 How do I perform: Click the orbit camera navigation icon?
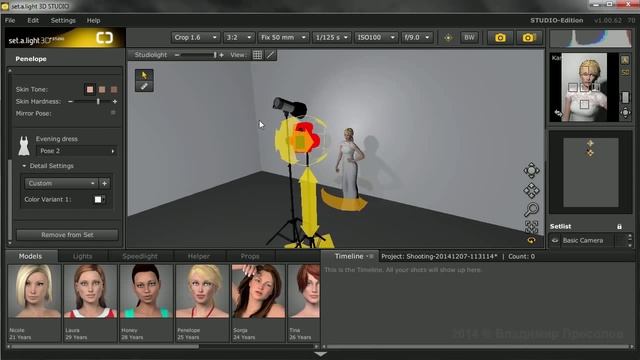tap(531, 171)
